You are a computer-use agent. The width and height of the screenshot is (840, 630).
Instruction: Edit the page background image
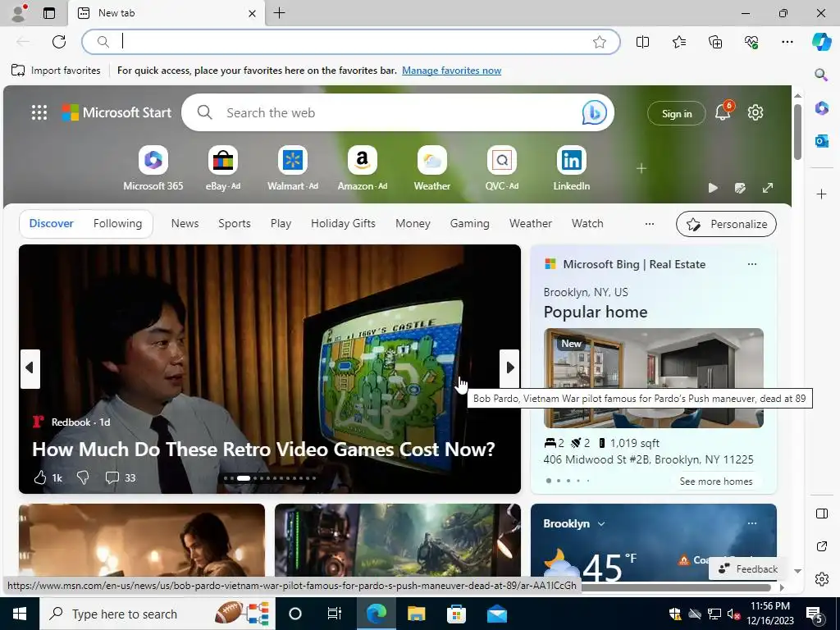click(741, 188)
